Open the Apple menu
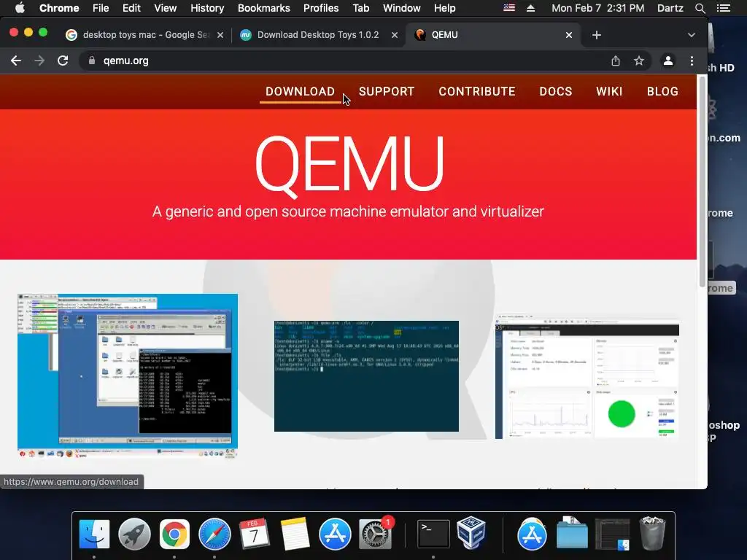The width and height of the screenshot is (747, 560). [x=20, y=8]
